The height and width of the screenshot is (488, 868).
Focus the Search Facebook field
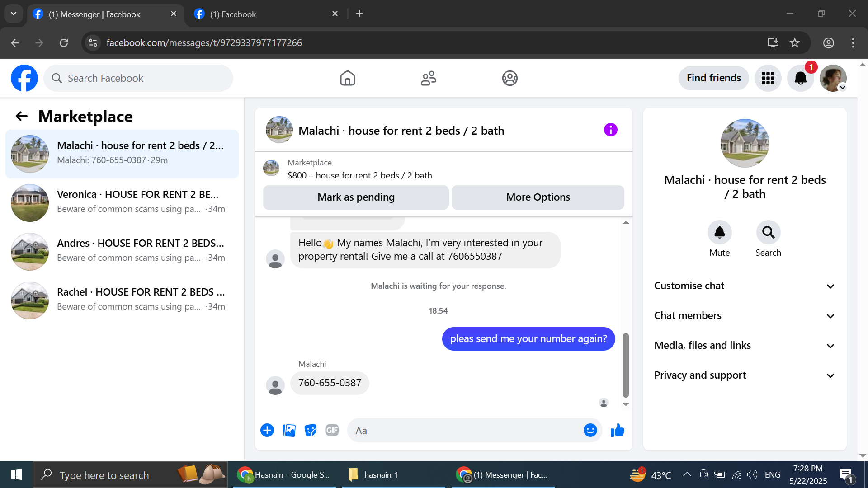tap(138, 78)
